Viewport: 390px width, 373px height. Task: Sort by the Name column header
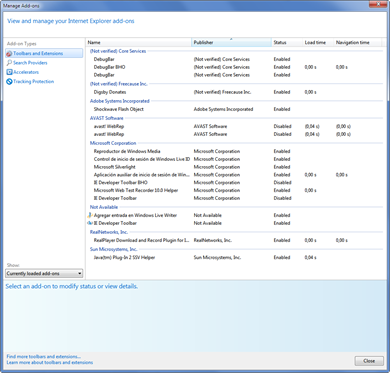tap(139, 42)
